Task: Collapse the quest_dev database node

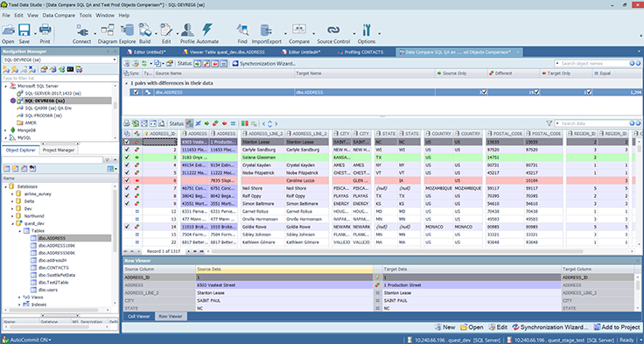Action: [12, 223]
